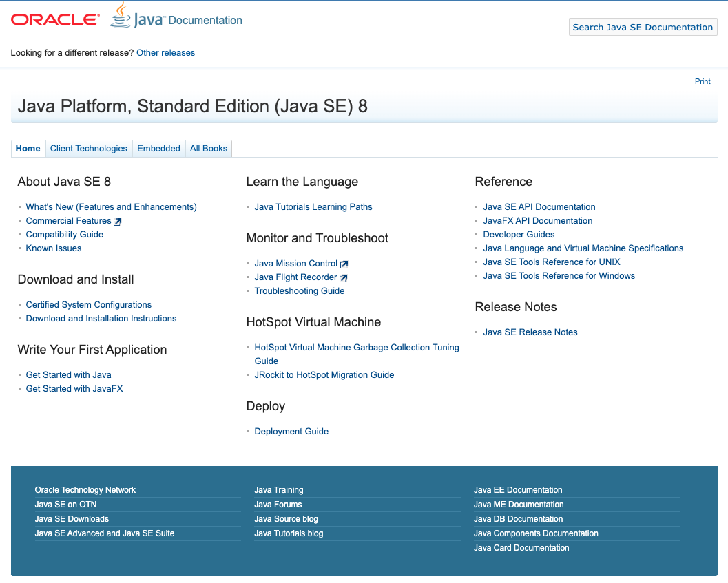Click the 'Monitor and Troubleshoot' heading
This screenshot has width=728, height=583.
(317, 238)
